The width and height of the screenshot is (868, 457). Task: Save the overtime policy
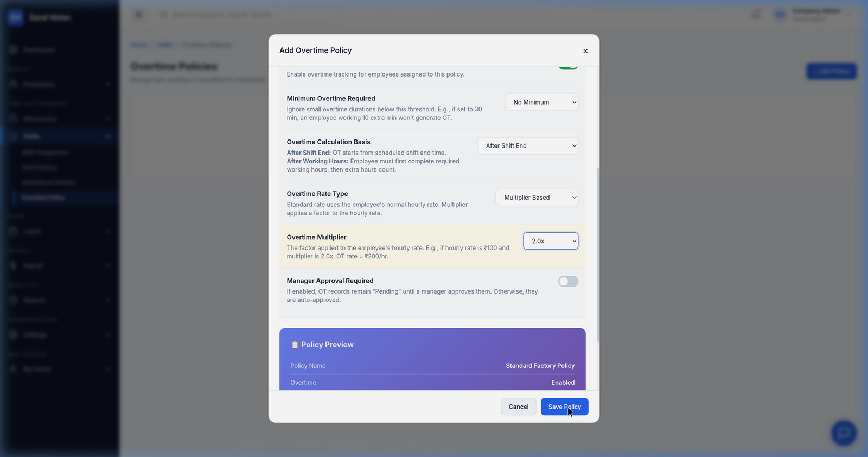564,407
